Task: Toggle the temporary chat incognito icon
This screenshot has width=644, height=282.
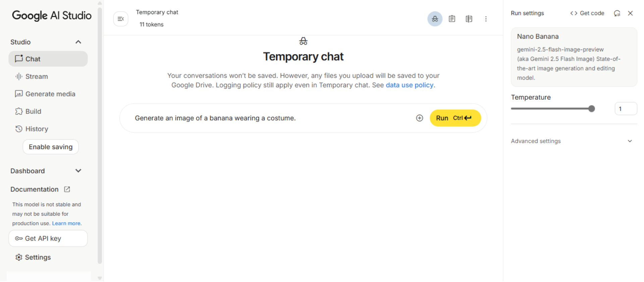Action: tap(435, 19)
